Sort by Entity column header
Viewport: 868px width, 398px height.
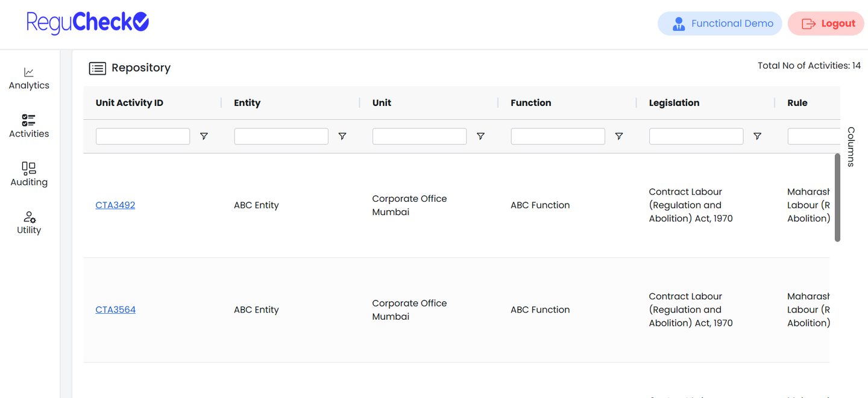pyautogui.click(x=247, y=103)
